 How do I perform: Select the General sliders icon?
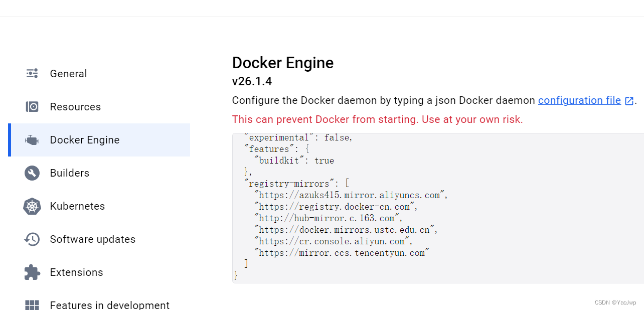point(32,73)
